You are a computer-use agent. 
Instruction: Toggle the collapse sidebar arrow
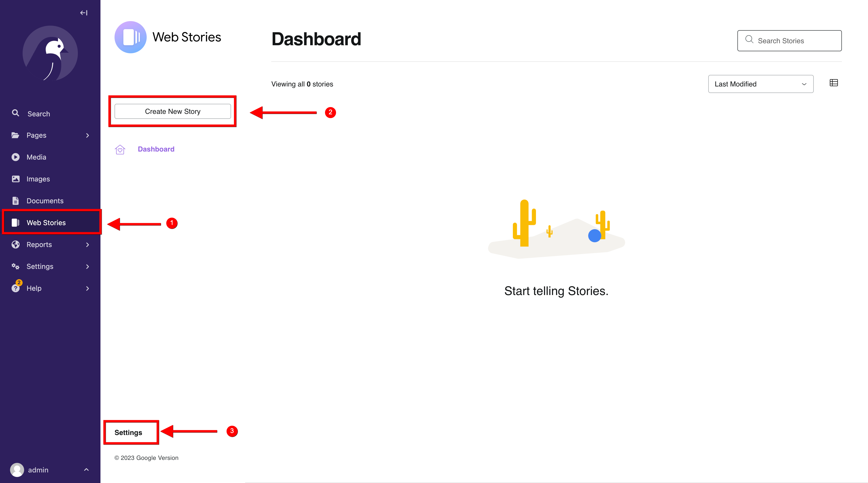pyautogui.click(x=83, y=12)
